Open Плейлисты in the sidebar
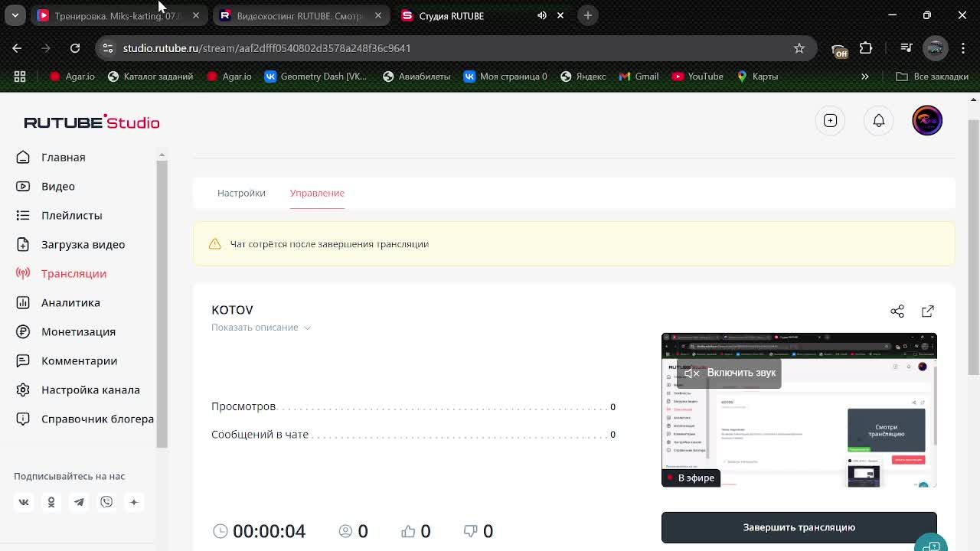The height and width of the screenshot is (551, 980). click(x=71, y=215)
